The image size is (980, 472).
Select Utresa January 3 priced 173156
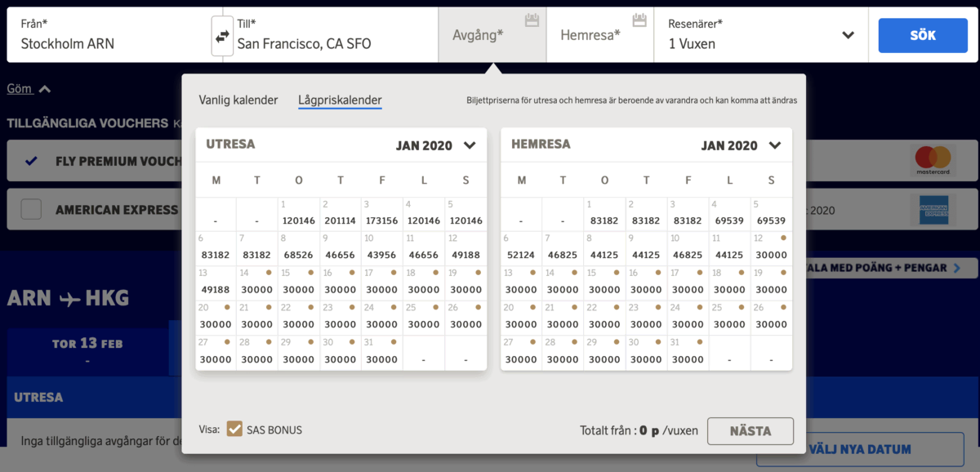tap(382, 214)
